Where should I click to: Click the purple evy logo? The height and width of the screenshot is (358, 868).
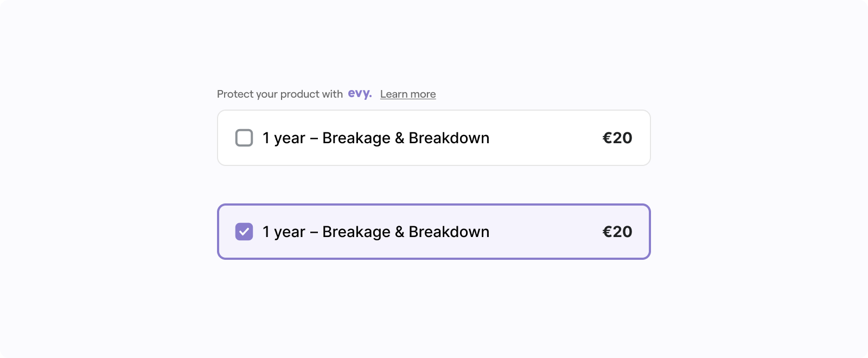point(360,94)
